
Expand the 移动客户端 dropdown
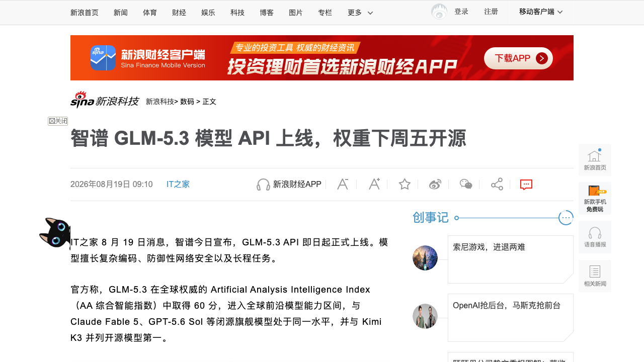point(541,12)
